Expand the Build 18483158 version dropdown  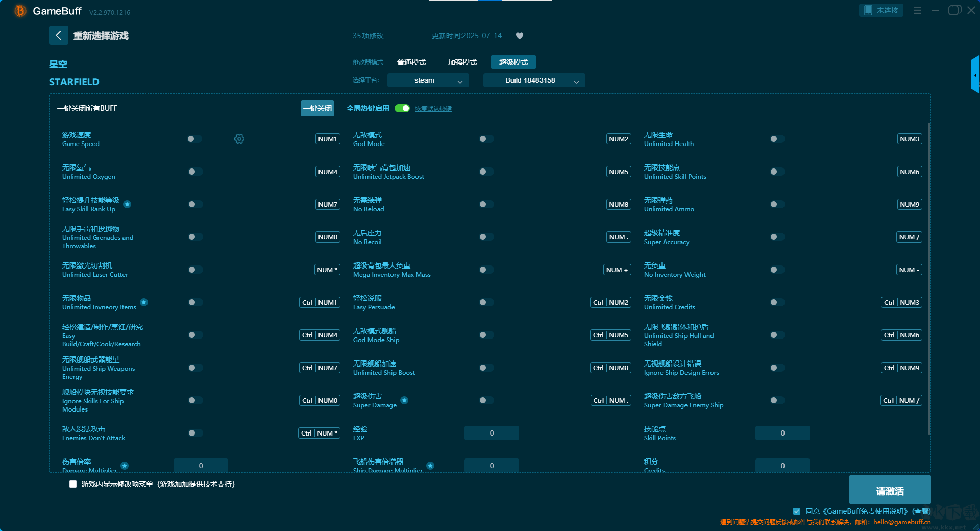(534, 80)
